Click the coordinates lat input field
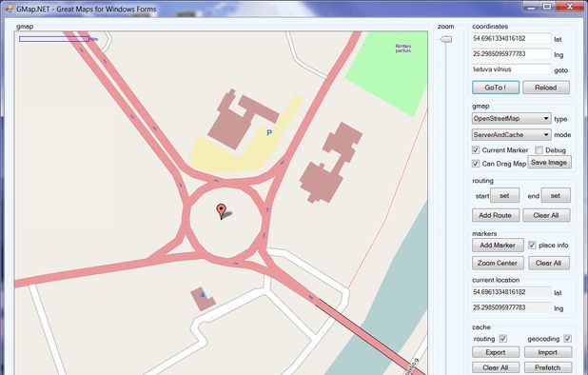588x375 pixels. tap(511, 38)
